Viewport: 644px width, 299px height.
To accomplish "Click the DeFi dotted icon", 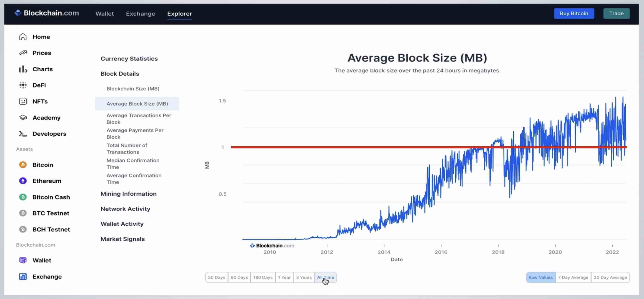I will [x=23, y=85].
